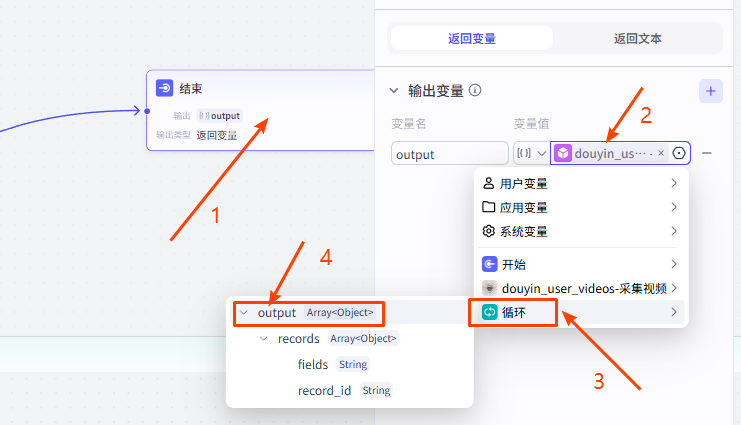Screen dimensions: 741x425
Task: Choose the output Array<Object> variable
Action: tap(350, 312)
